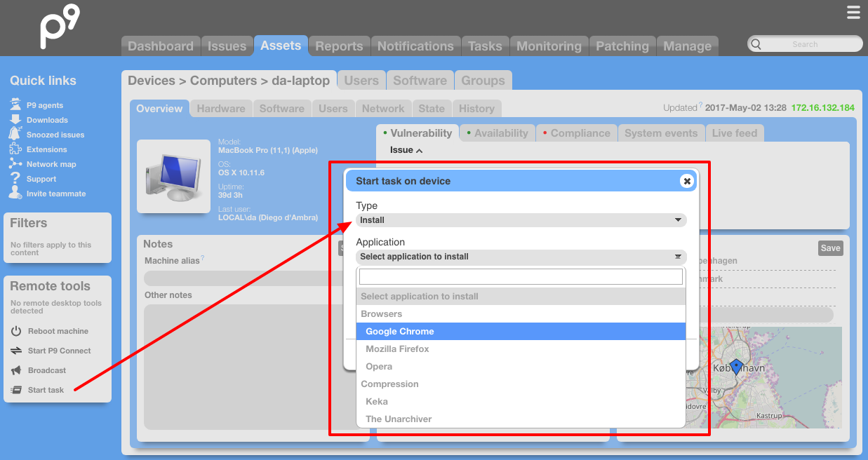Select Keka from the list
Screen dimensions: 868x460
pyautogui.click(x=521, y=402)
